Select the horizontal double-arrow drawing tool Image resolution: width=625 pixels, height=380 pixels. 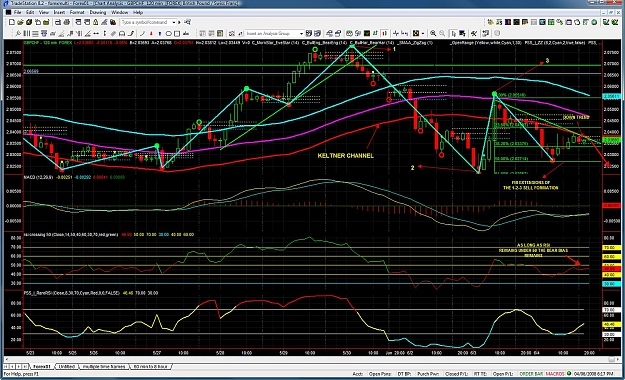point(96,33)
